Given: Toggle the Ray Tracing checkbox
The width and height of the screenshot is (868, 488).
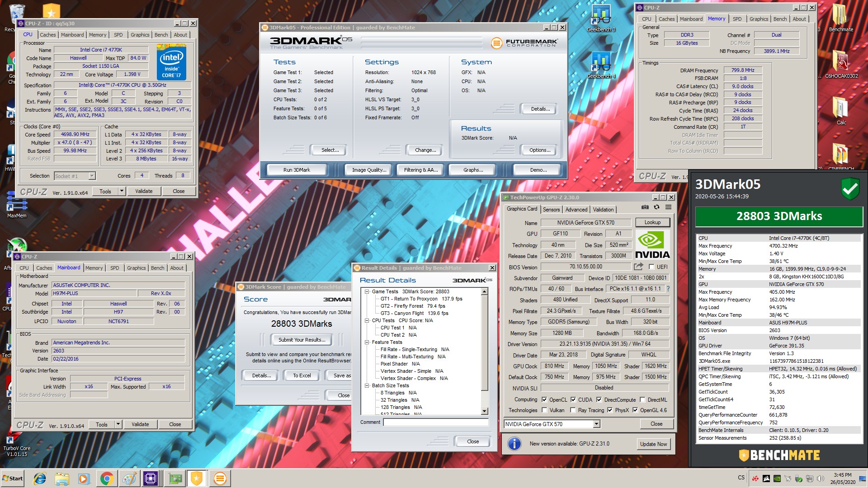Looking at the screenshot, I should pyautogui.click(x=573, y=410).
